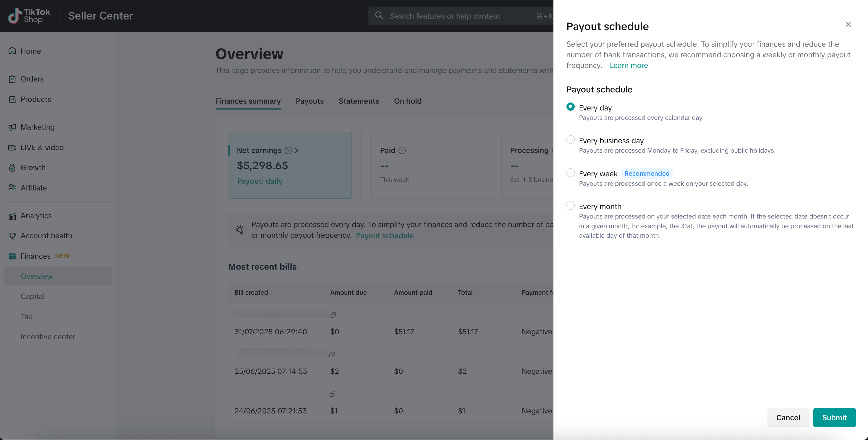Click the Analytics chart icon

[x=12, y=216]
